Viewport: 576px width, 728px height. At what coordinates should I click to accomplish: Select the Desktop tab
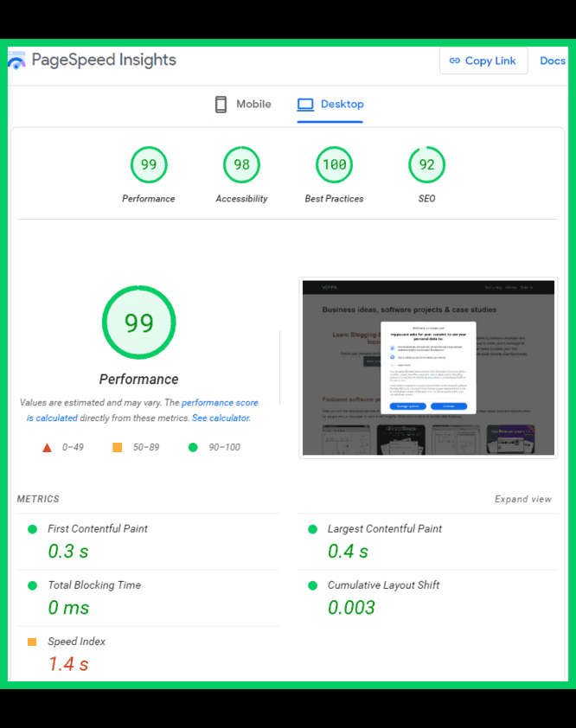pyautogui.click(x=330, y=104)
